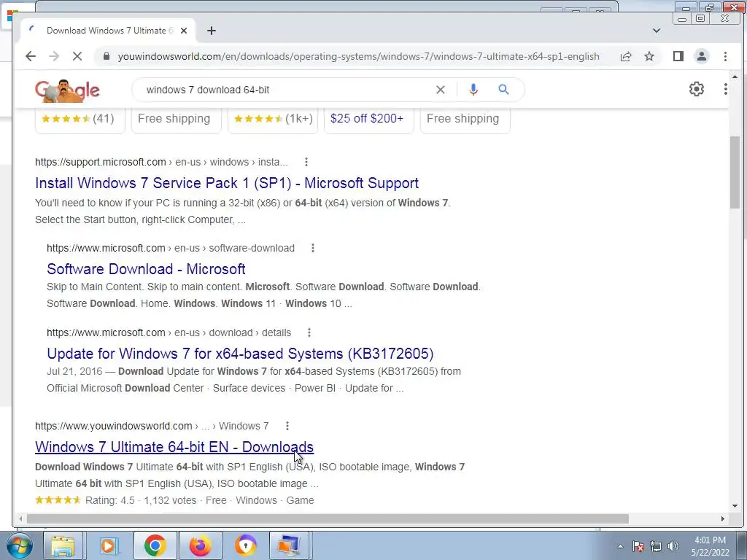Click the Google doodle logo
This screenshot has height=560, width=747.
point(67,90)
